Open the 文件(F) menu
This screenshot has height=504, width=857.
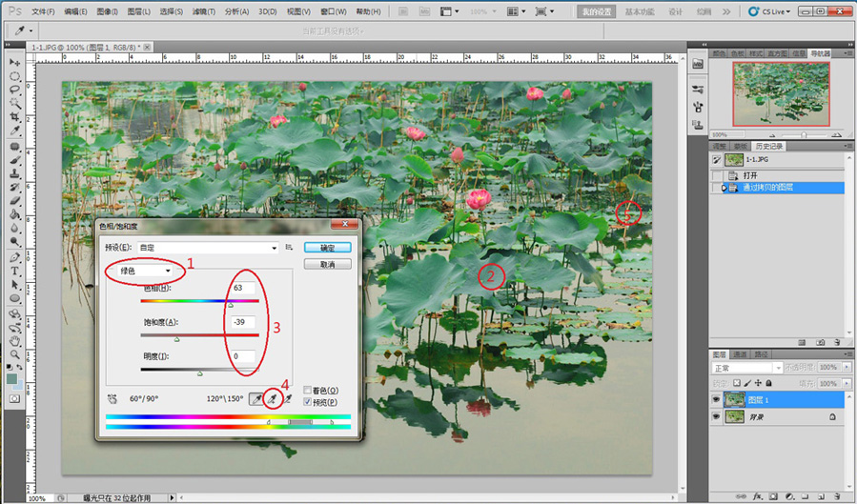click(x=43, y=11)
